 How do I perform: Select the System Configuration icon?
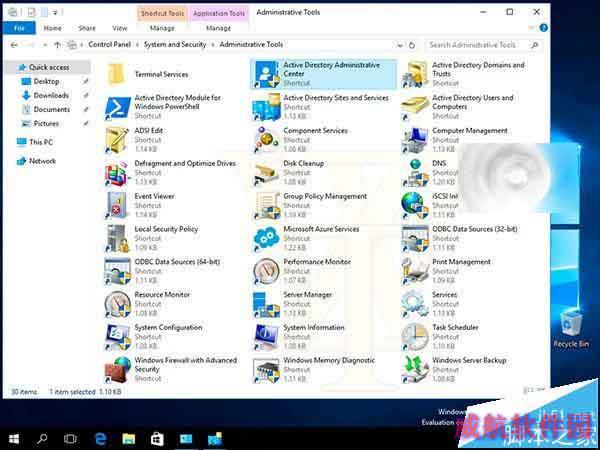tap(117, 338)
